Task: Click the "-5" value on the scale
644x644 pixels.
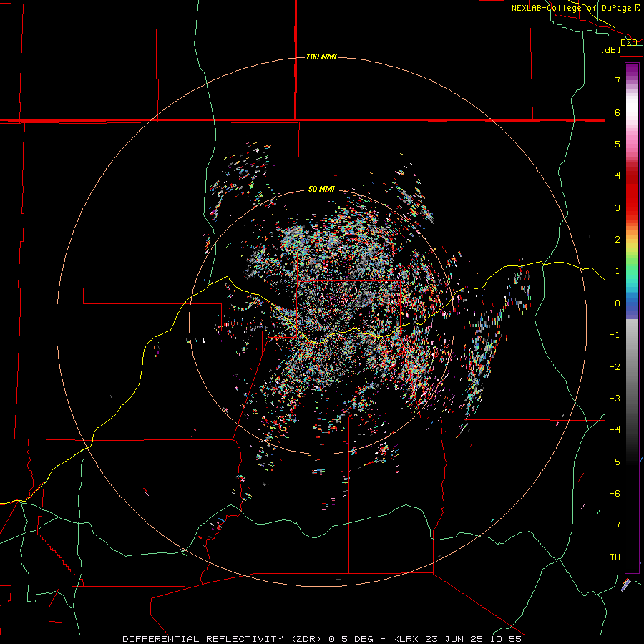Action: point(615,462)
